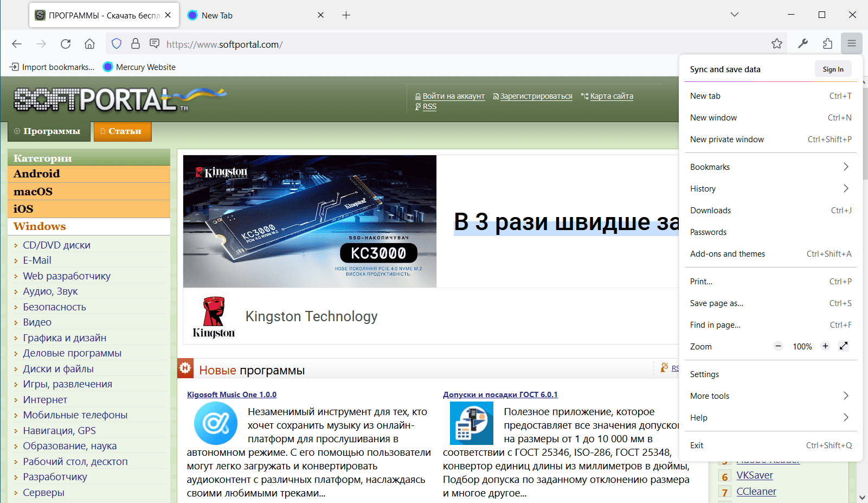This screenshot has width=868, height=503.
Task: Enter full screen via zoom arrows icon
Action: 844,346
